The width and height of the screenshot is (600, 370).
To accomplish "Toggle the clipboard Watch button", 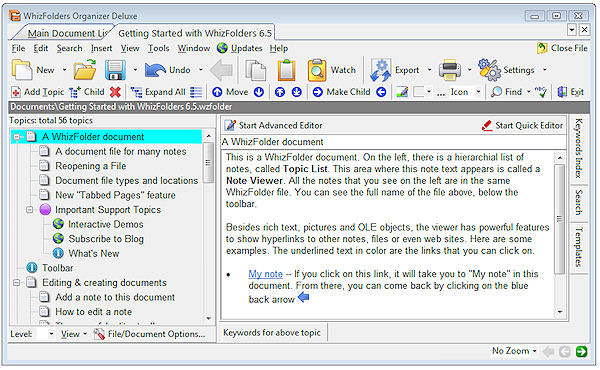I will pyautogui.click(x=332, y=70).
